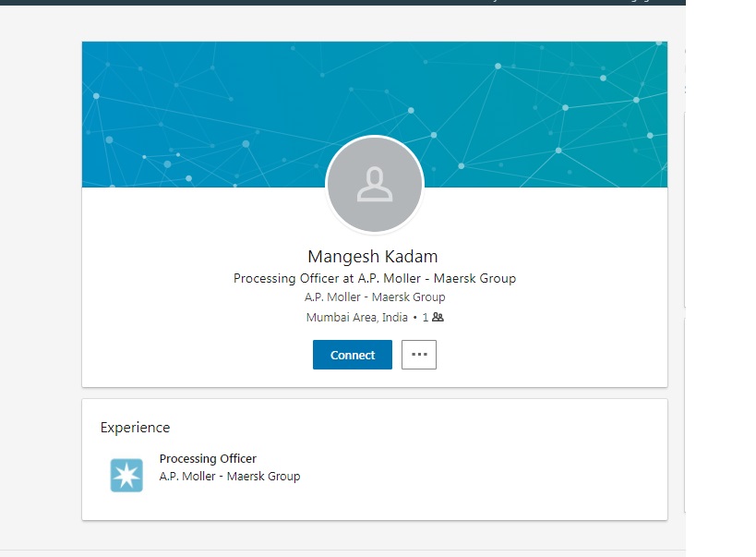
Task: Click the Maersk star company logo
Action: (126, 476)
